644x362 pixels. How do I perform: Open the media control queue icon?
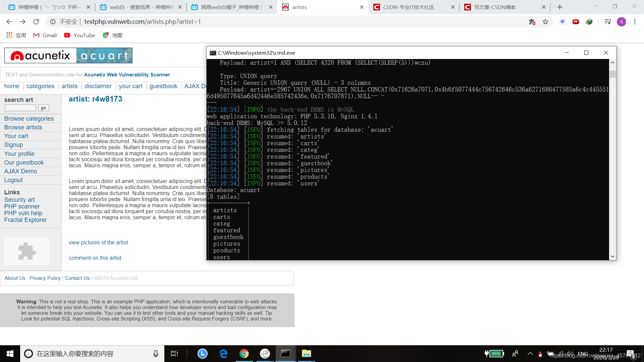[x=607, y=22]
